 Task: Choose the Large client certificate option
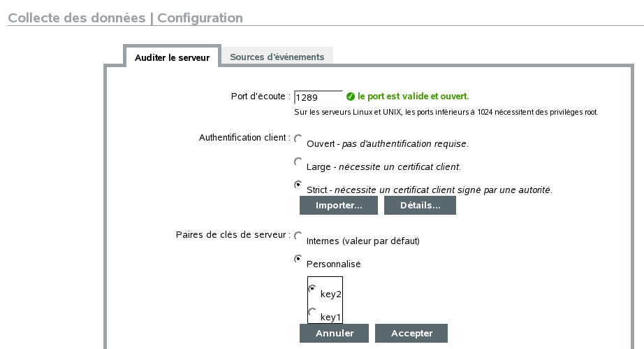298,162
